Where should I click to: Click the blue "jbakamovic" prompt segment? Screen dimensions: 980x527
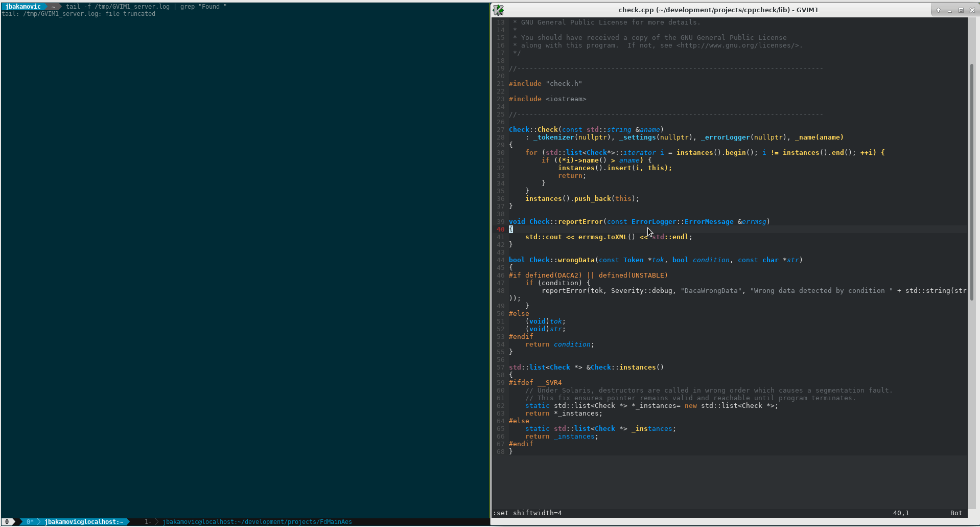23,6
